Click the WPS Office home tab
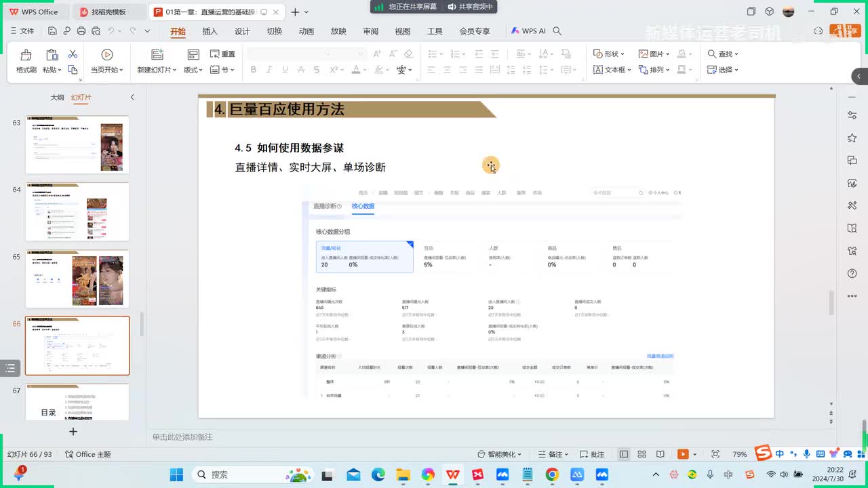The width and height of the screenshot is (868, 488). tap(34, 12)
